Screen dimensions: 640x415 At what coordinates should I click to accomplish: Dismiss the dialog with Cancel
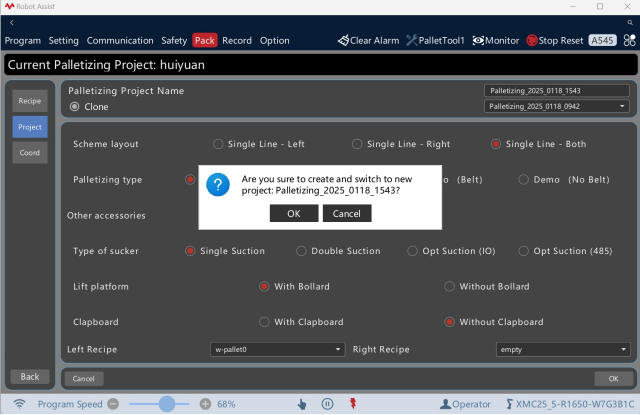(x=347, y=213)
